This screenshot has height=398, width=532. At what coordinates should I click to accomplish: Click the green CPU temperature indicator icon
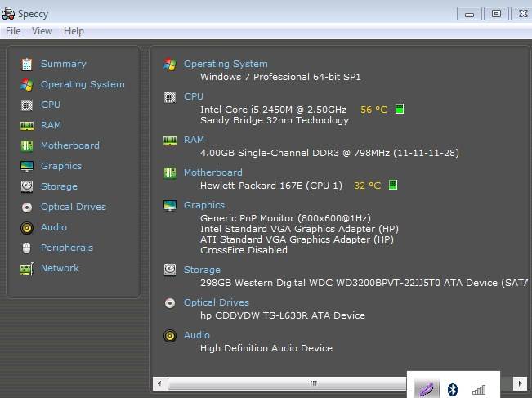tap(400, 110)
